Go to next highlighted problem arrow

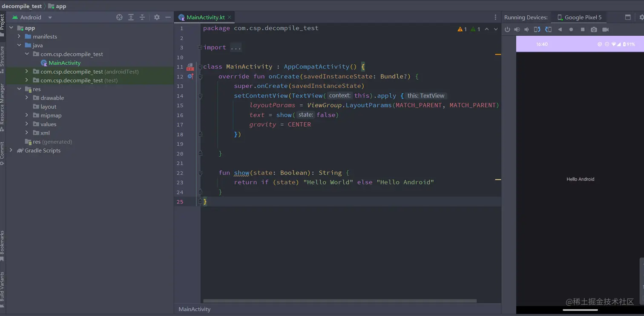point(496,29)
